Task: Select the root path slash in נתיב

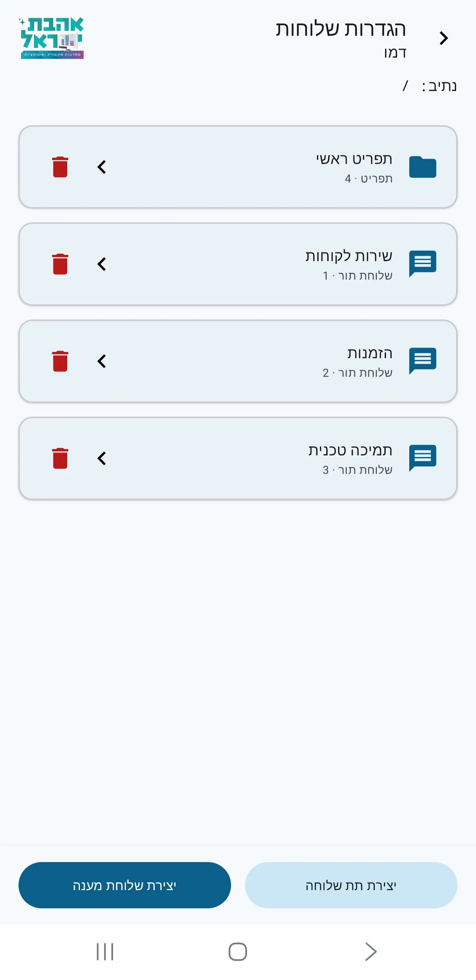Action: [406, 86]
